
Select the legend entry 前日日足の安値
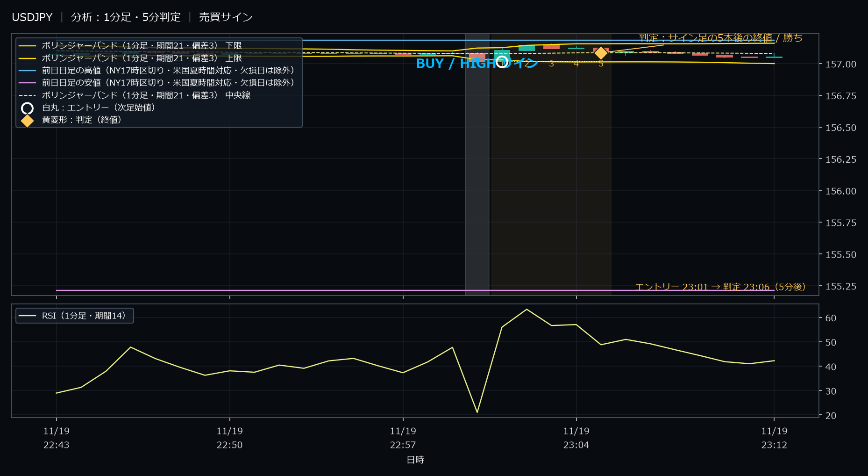[157, 83]
